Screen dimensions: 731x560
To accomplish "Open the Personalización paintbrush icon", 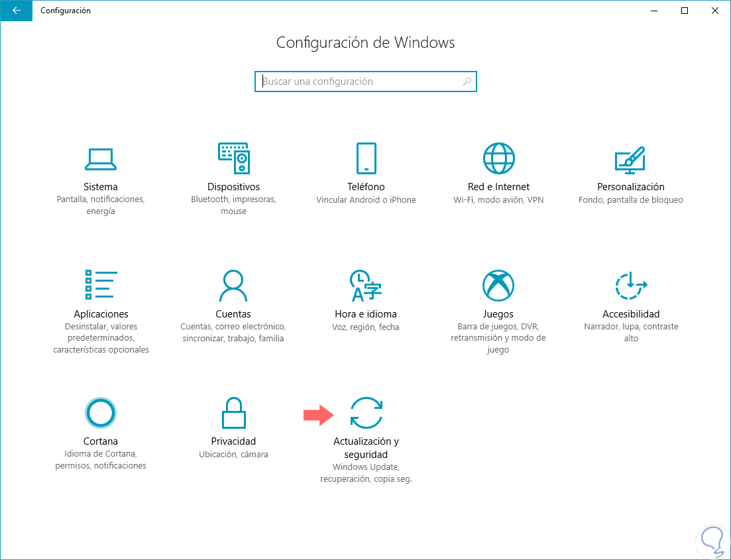I will click(x=630, y=160).
